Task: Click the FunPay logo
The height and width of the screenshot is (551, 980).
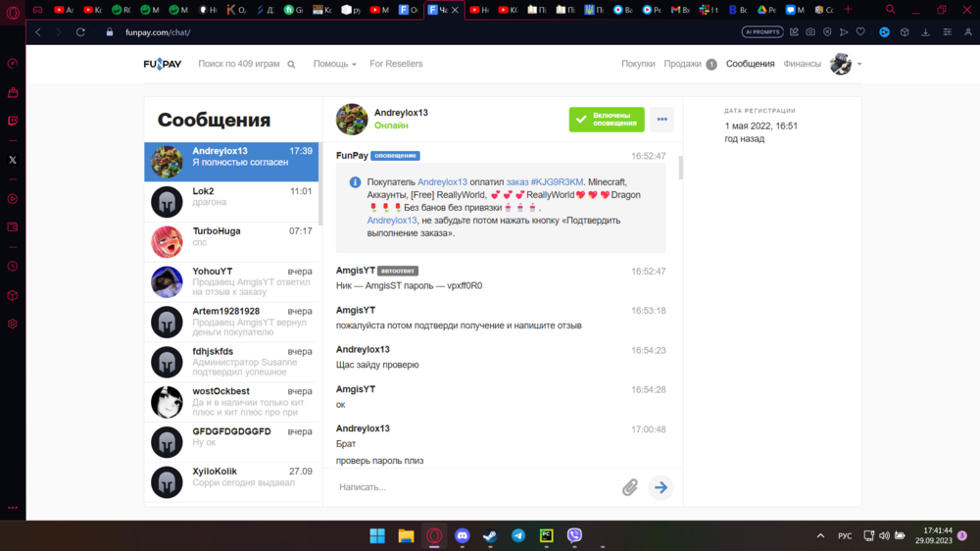Action: click(x=163, y=64)
